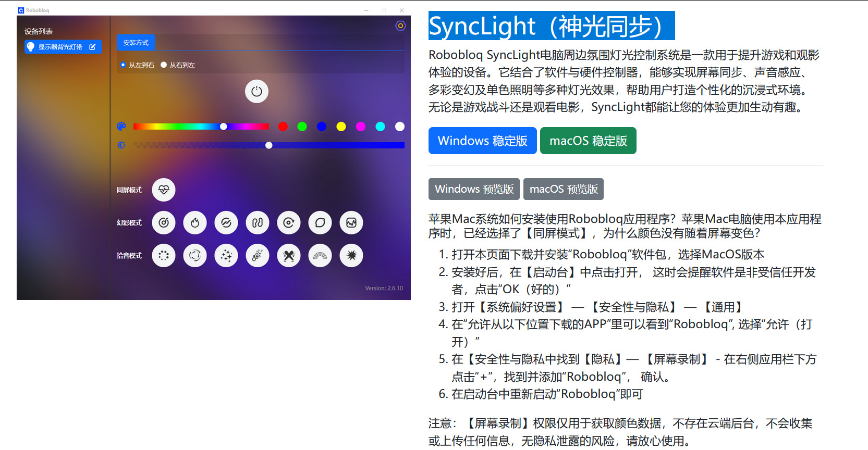
Task: Select the dotted ring effect in 拾音模式
Action: (x=164, y=256)
